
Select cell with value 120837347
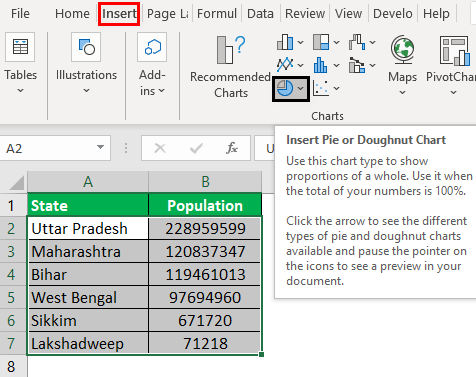point(205,251)
